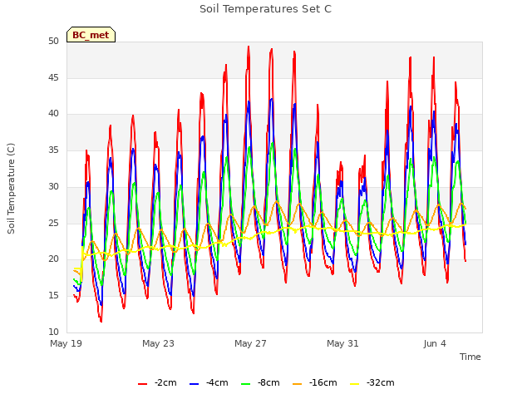Click the BC_met annotation label
Image resolution: width=532 pixels, height=399 pixels.
91,35
